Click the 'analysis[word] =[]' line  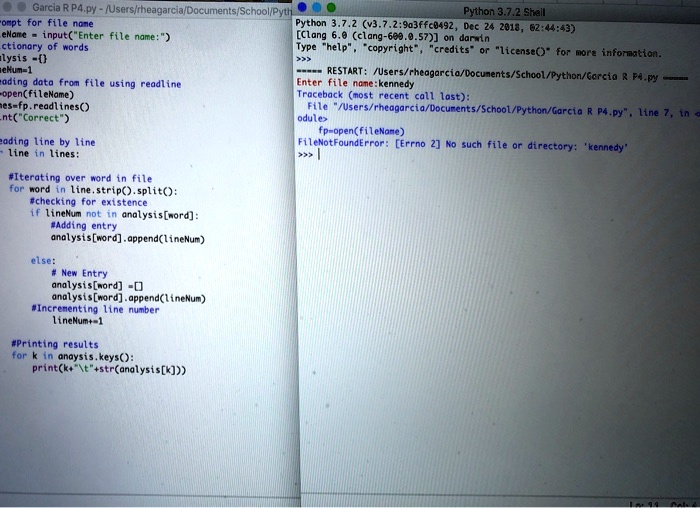pyautogui.click(x=97, y=285)
